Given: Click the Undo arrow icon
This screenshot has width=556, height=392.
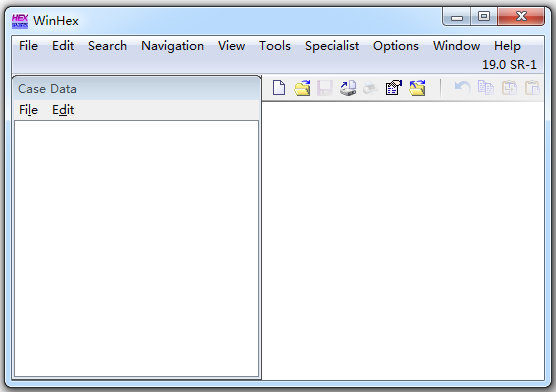Looking at the screenshot, I should click(462, 88).
